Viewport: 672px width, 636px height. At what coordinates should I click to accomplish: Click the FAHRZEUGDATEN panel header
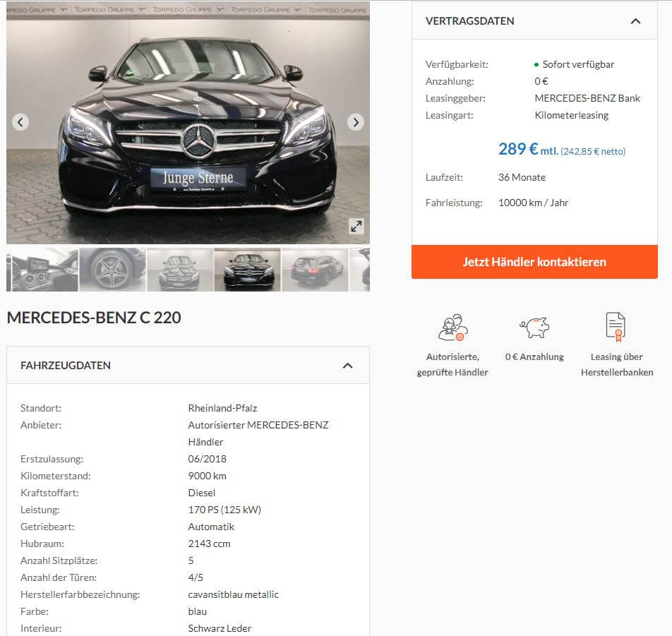point(188,365)
